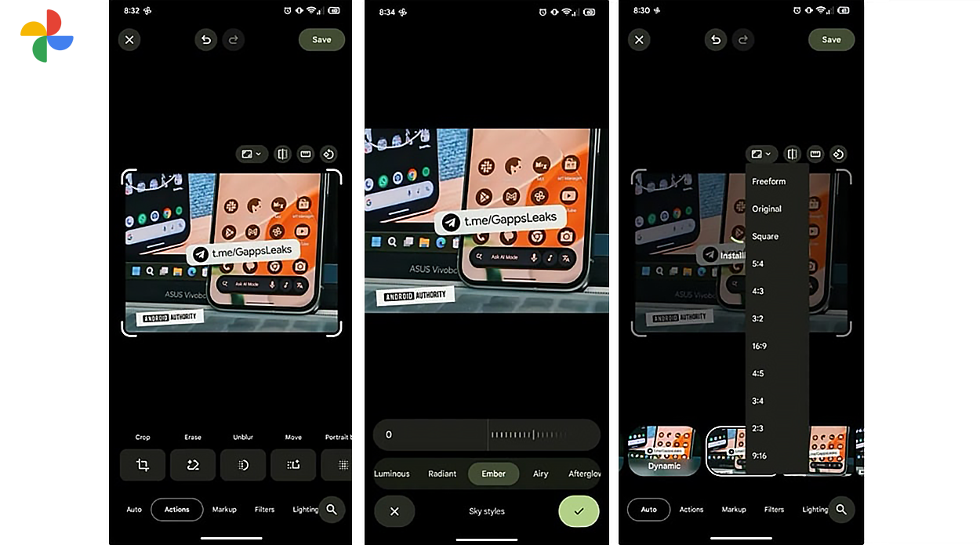The width and height of the screenshot is (980, 545).
Task: Select the Actions tab on the 8:32 screen
Action: point(176,510)
